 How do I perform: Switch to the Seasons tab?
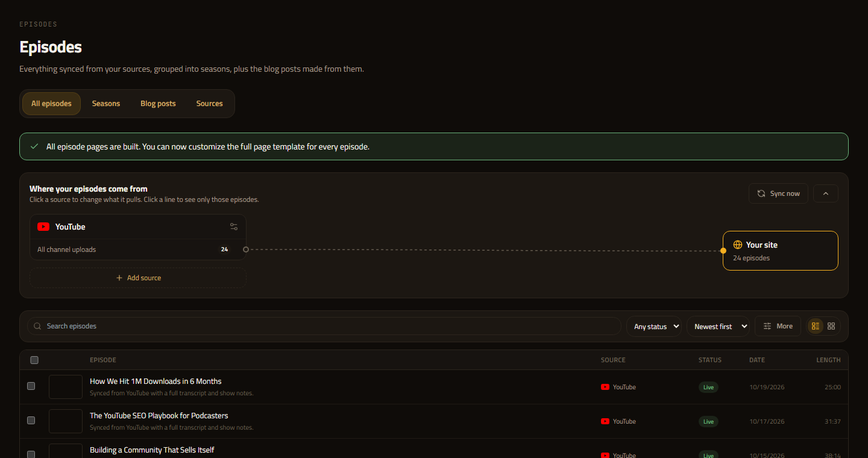[106, 104]
